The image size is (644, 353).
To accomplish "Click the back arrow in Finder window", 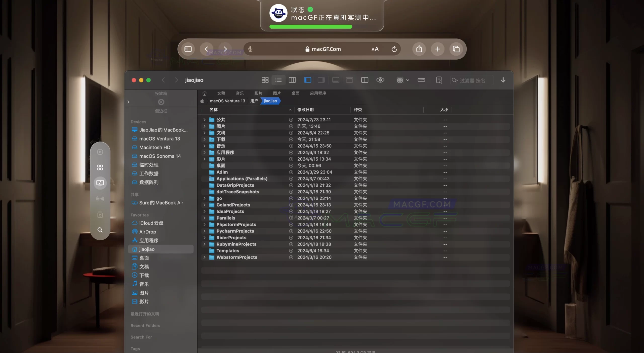I will 164,80.
